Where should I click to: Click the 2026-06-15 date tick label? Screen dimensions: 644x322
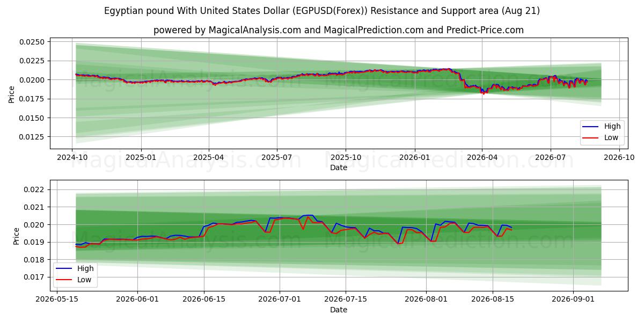pos(204,300)
